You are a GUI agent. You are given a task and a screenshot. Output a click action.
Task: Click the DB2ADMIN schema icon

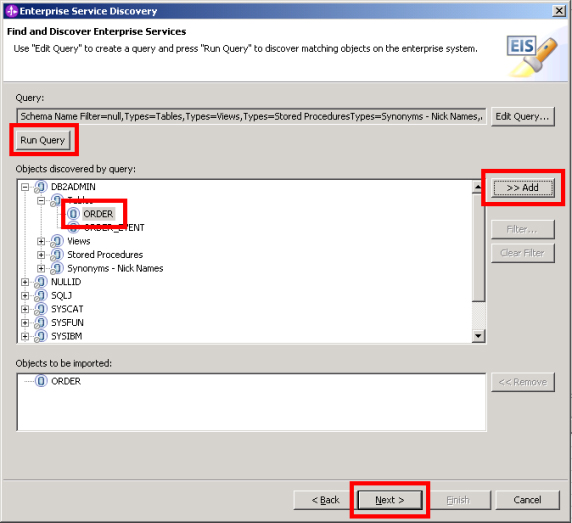(40, 187)
